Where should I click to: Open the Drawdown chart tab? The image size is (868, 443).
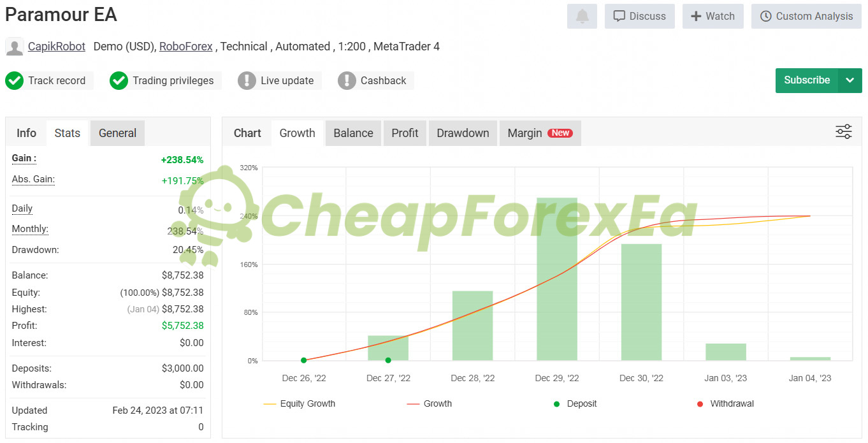point(463,133)
